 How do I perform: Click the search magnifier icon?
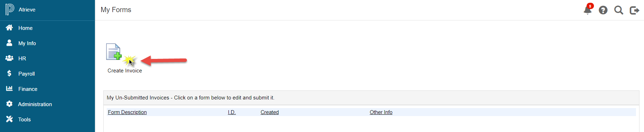[x=619, y=10]
